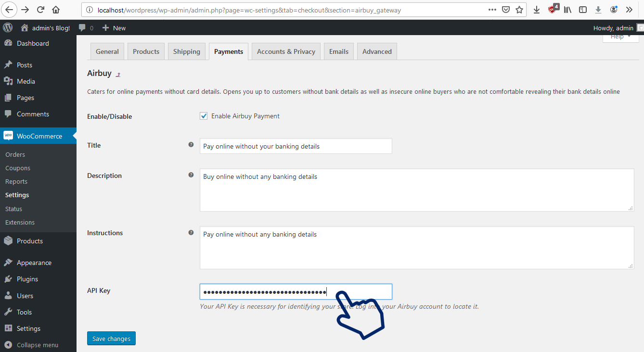Collapse the WordPress admin menu
The width and height of the screenshot is (644, 352).
(32, 345)
